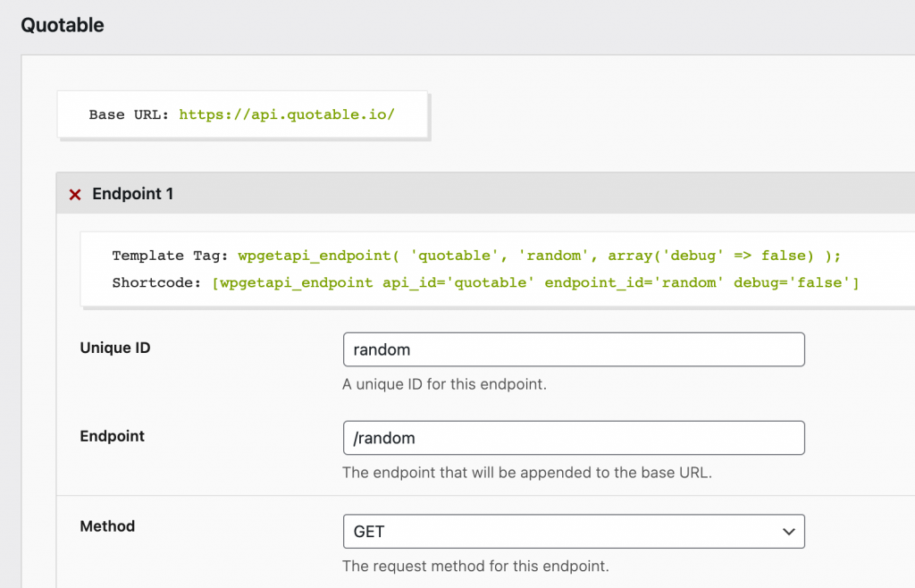The width and height of the screenshot is (915, 588).
Task: Click 'A unique ID for this endpoint.' description
Action: click(x=444, y=384)
